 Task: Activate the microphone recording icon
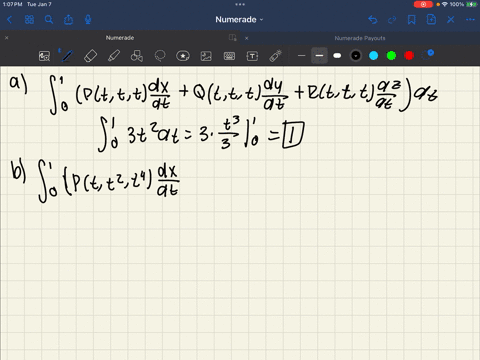point(88,20)
